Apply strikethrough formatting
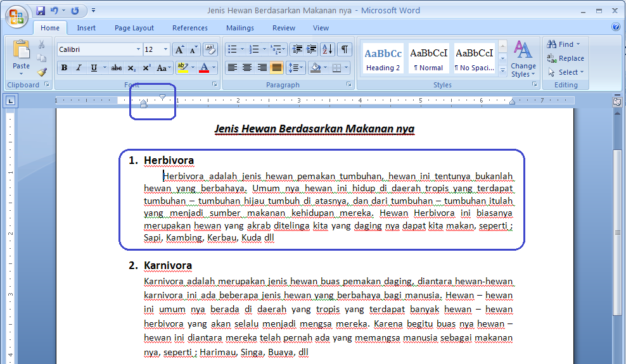This screenshot has width=626, height=364. [x=117, y=68]
